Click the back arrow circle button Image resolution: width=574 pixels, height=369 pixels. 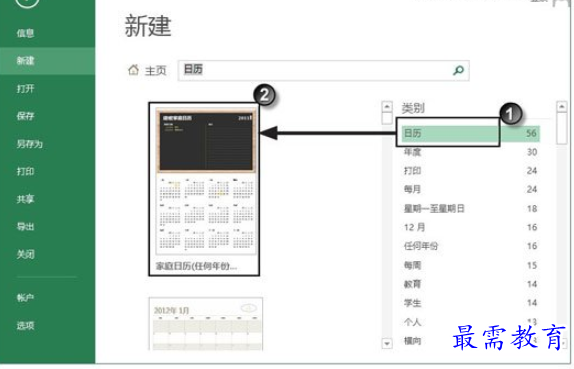point(27,3)
